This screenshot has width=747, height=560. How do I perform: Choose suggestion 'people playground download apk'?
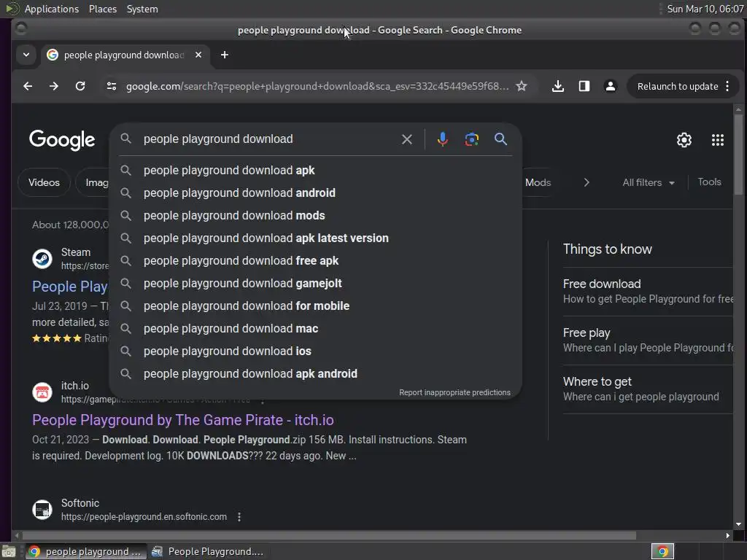(x=315, y=170)
